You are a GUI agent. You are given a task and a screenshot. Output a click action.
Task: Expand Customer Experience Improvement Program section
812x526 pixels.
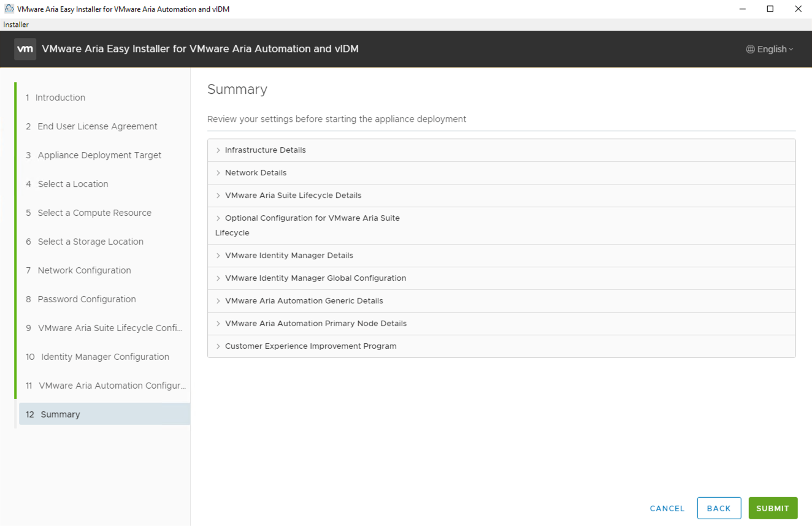click(502, 346)
